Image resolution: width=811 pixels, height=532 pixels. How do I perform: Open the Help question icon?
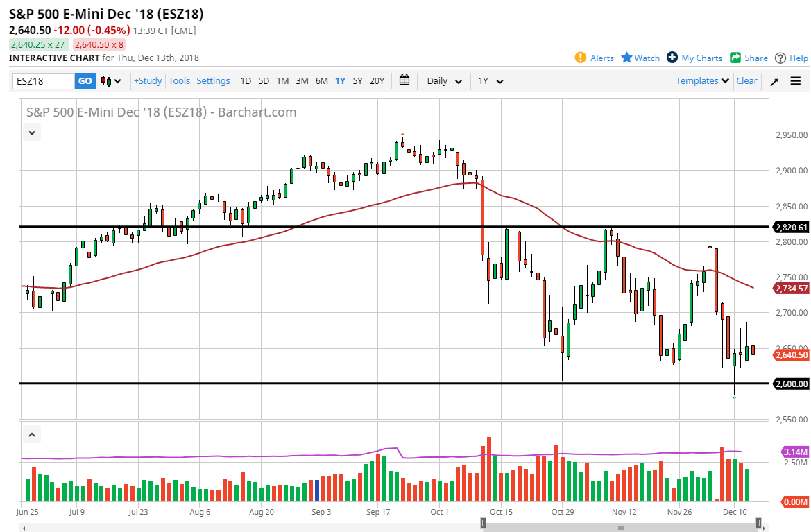(780, 58)
